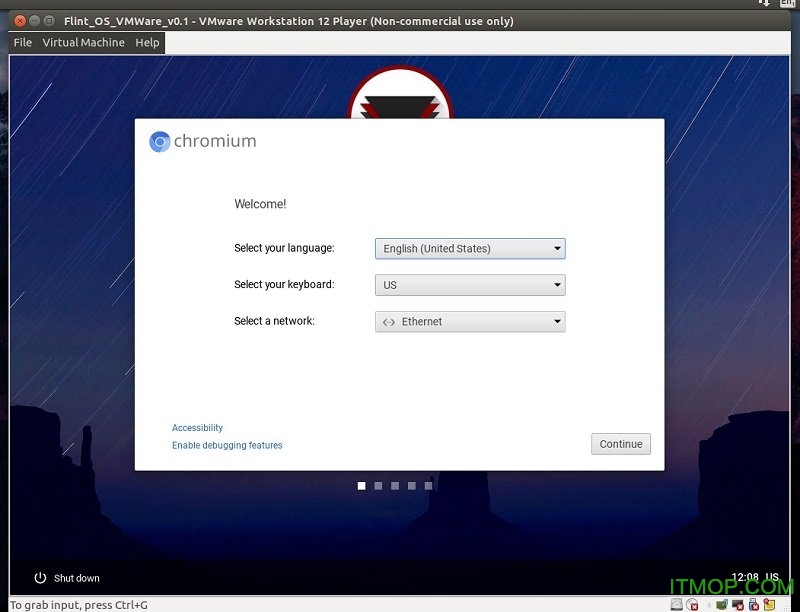Click the 'Welcome!' heading text
800x612 pixels.
[260, 204]
